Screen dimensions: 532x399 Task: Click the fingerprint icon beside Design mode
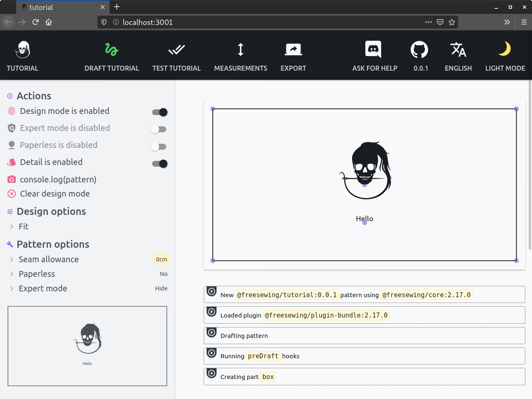12,111
